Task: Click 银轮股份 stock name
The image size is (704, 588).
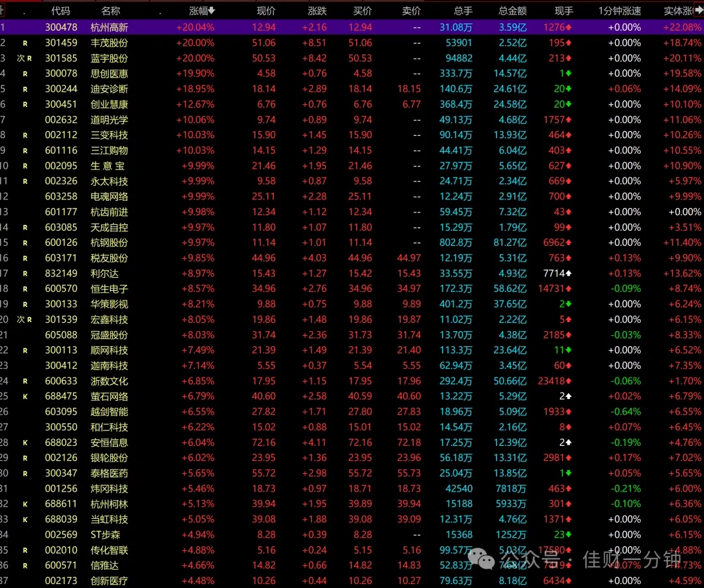Action: pyautogui.click(x=109, y=458)
